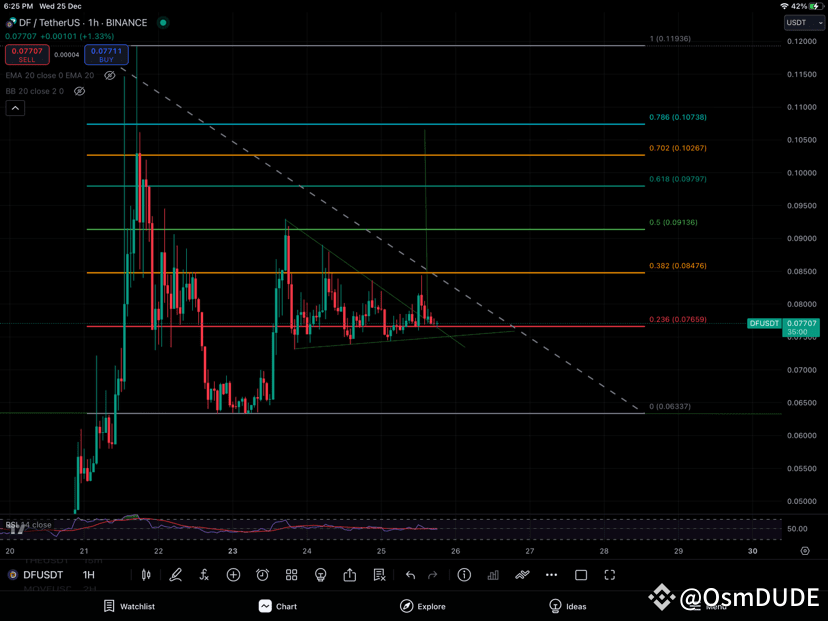Open the Indicators fx icon
Screen dimensions: 828x621
coord(204,575)
